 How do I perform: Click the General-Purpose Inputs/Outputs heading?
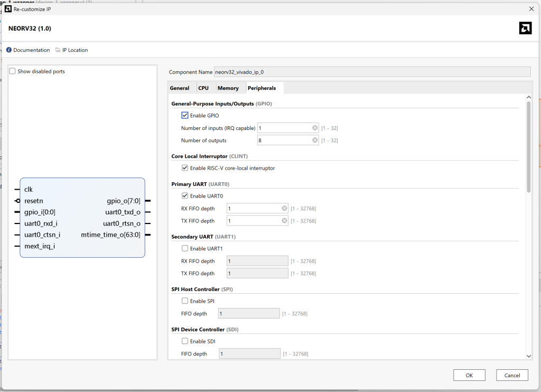[221, 104]
